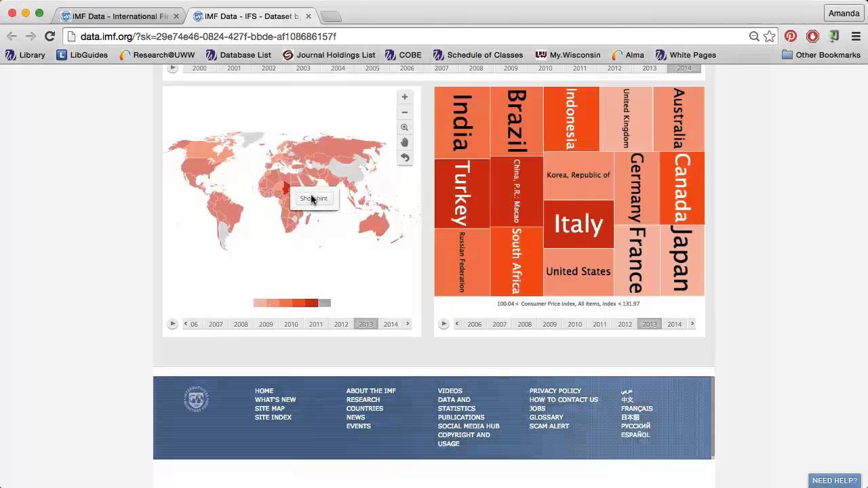
Task: Select the hand pan tool on map
Action: 405,142
